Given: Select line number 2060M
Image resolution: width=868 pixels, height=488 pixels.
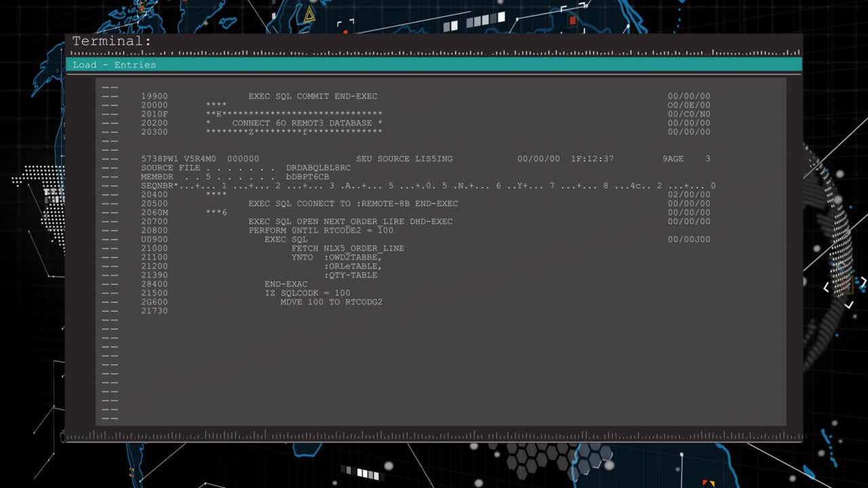Looking at the screenshot, I should (155, 212).
